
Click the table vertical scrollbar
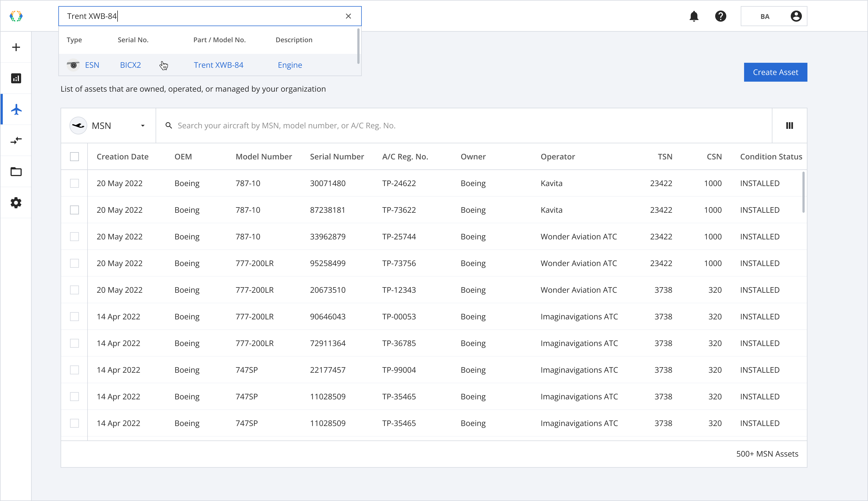click(803, 192)
